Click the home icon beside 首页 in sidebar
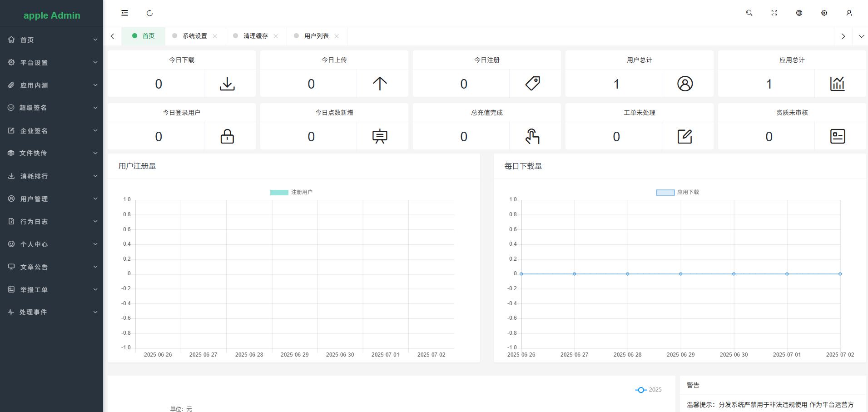The image size is (868, 412). tap(11, 40)
